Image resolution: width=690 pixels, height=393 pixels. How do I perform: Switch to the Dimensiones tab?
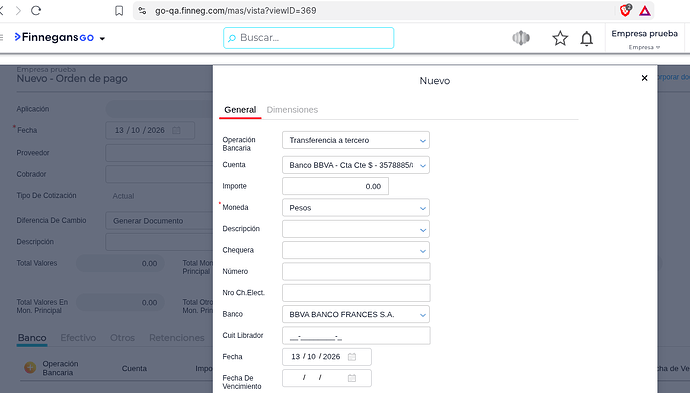pos(292,110)
